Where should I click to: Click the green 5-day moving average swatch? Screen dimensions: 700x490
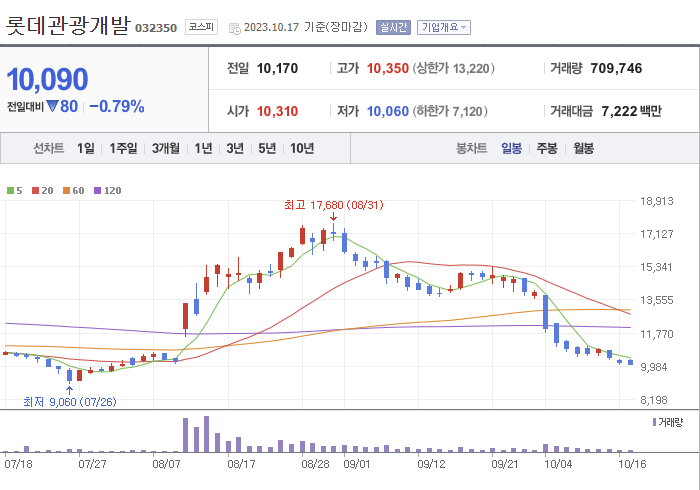click(10, 191)
